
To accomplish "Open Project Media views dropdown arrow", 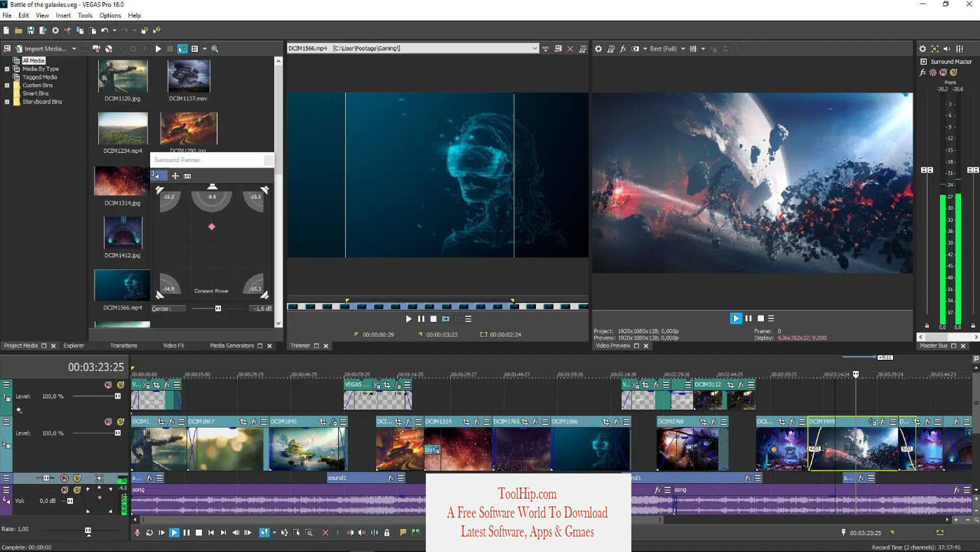I will 204,49.
